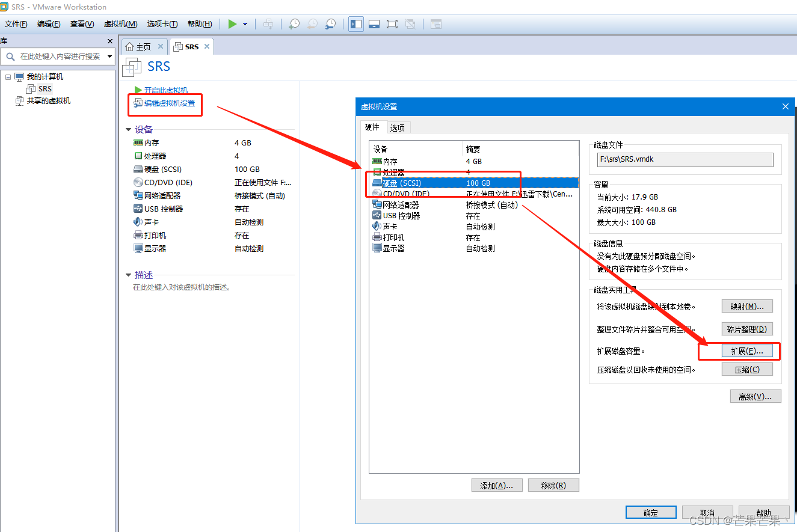The width and height of the screenshot is (797, 532).
Task: Switch to 硬件 tab in settings dialog
Action: tap(372, 127)
